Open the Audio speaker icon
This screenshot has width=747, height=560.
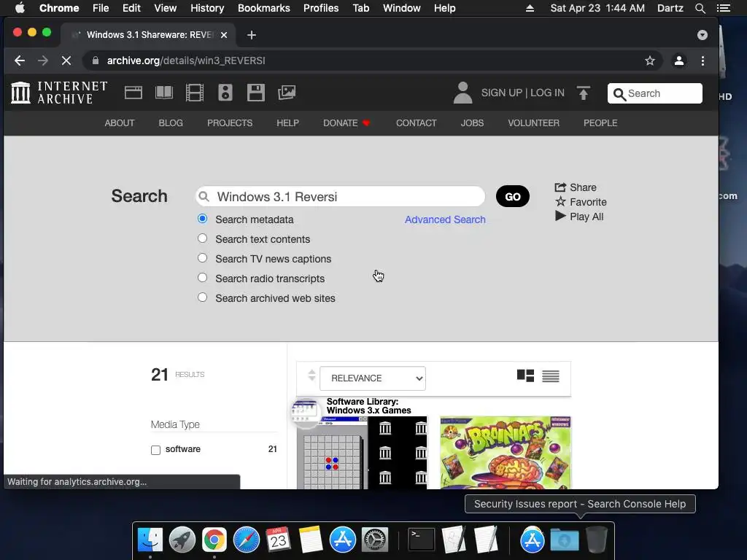225,93
